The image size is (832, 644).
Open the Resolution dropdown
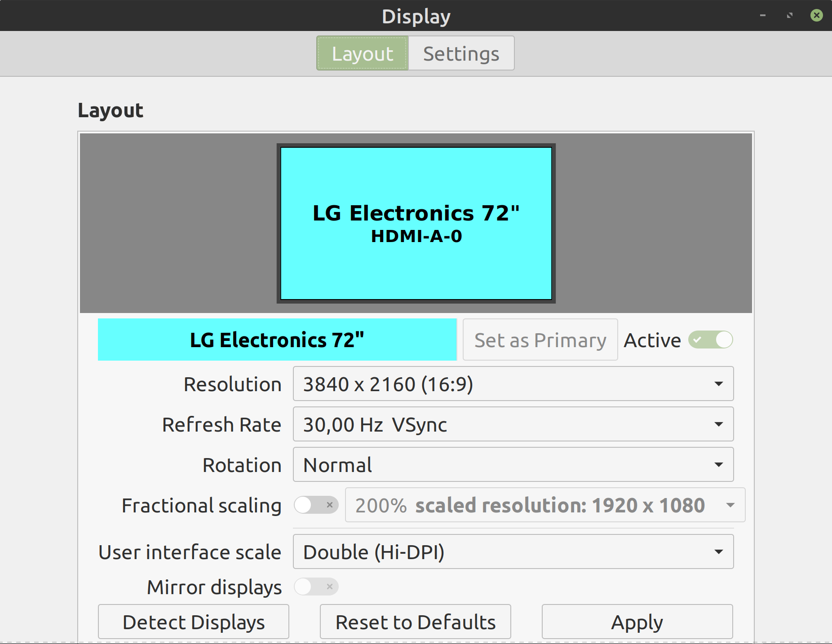tap(513, 384)
